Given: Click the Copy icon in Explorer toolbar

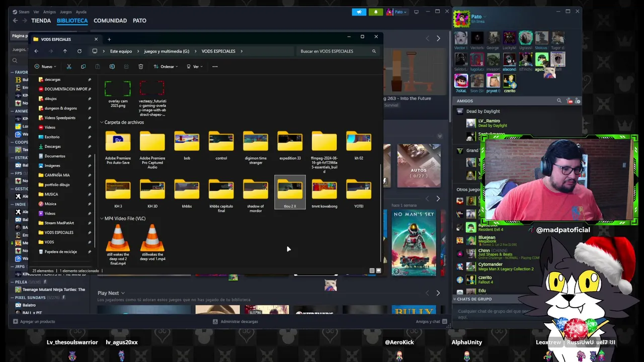Looking at the screenshot, I should point(83,66).
